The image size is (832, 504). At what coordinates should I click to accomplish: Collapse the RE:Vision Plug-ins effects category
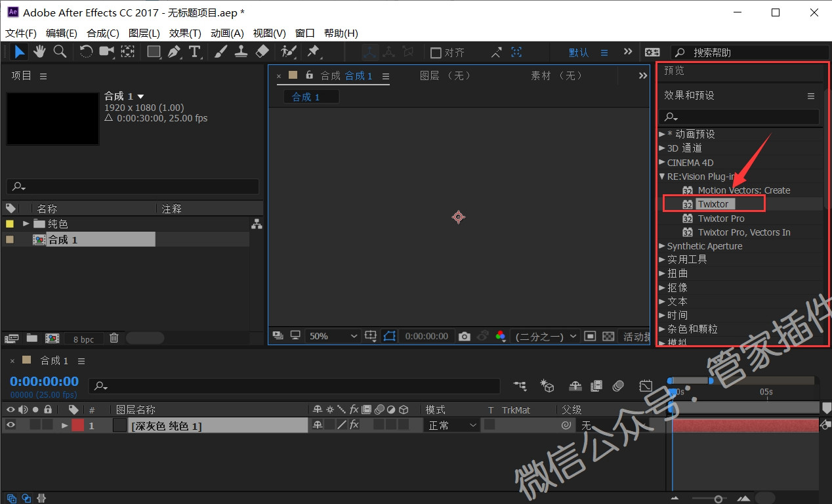pyautogui.click(x=662, y=177)
